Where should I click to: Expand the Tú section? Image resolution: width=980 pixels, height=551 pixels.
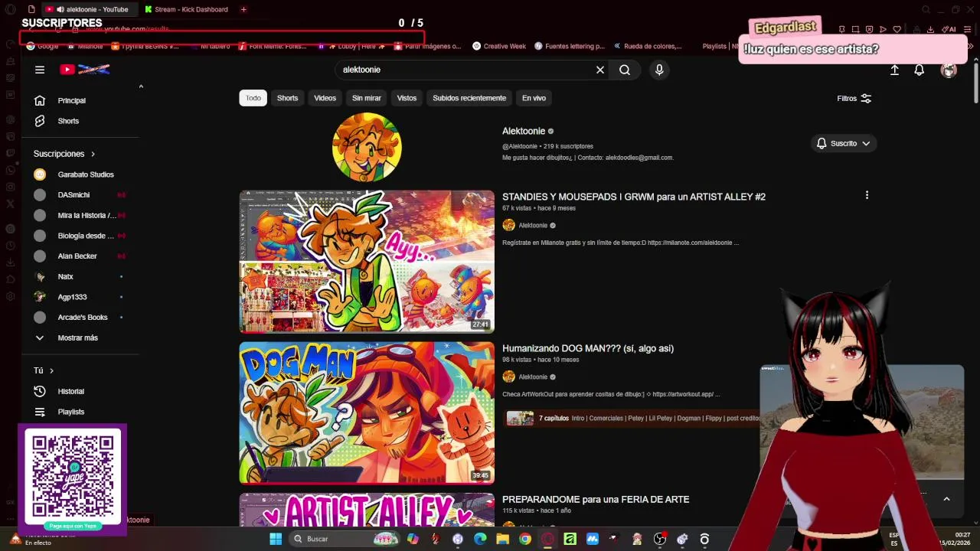click(44, 370)
